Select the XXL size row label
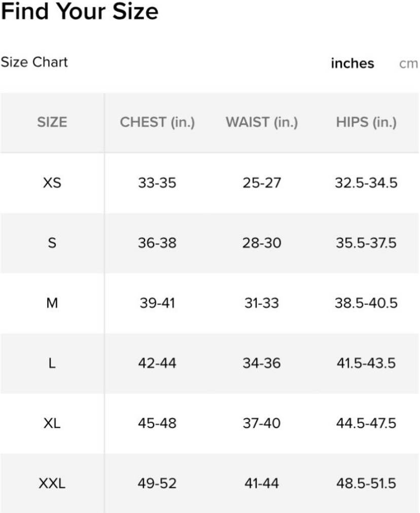The width and height of the screenshot is (420, 513). click(52, 483)
